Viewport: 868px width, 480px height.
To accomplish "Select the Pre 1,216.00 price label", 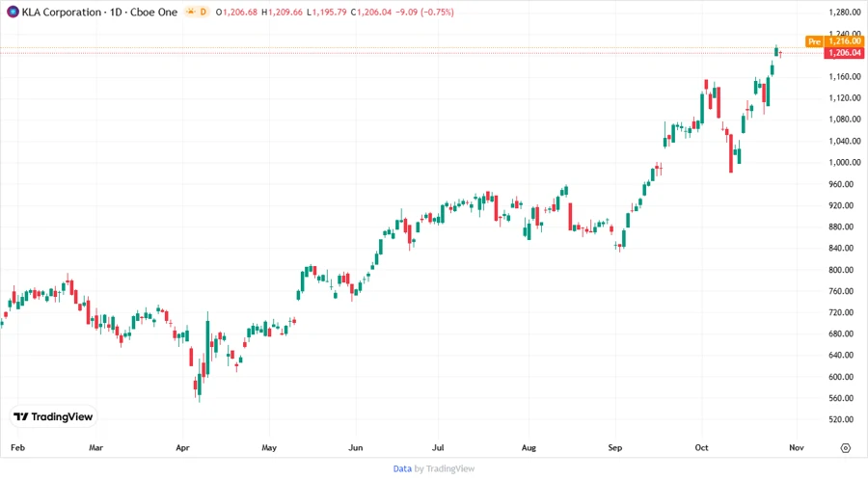I will click(x=835, y=41).
